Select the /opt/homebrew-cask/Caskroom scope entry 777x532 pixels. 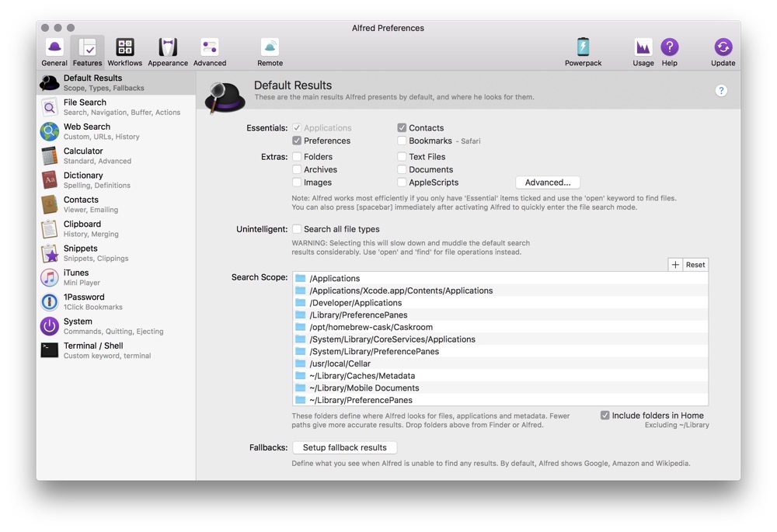371,327
